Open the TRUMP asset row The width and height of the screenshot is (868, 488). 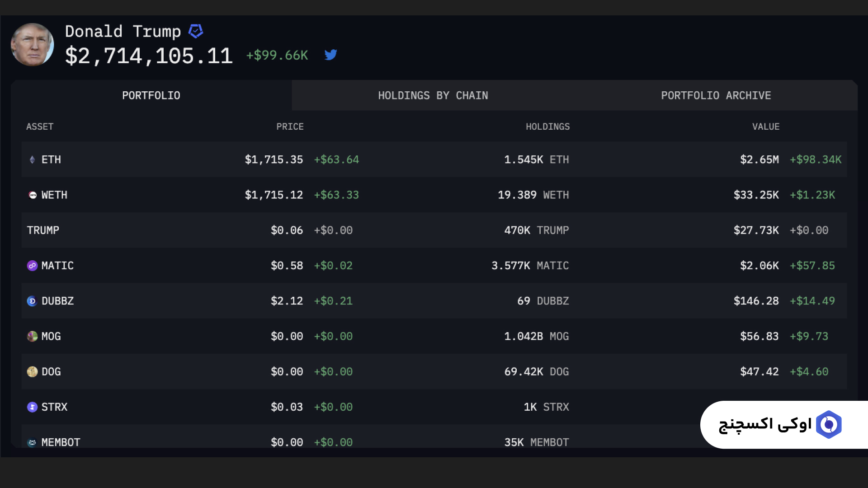coord(43,230)
